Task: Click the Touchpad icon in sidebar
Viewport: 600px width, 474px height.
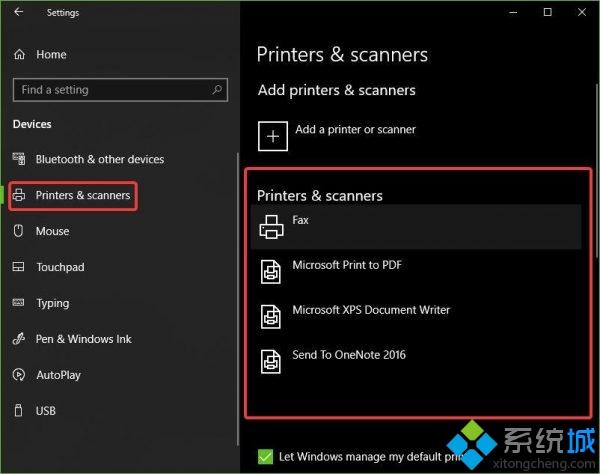Action: point(18,267)
